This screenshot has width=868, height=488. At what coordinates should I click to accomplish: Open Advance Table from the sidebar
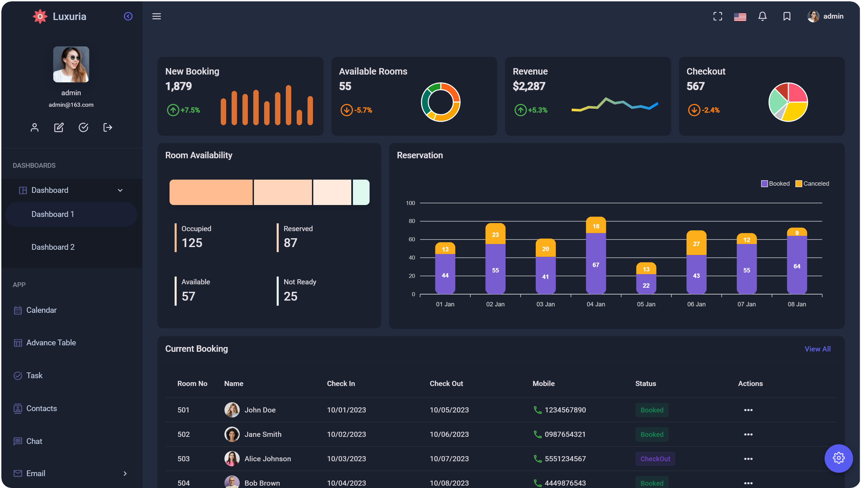(x=51, y=342)
